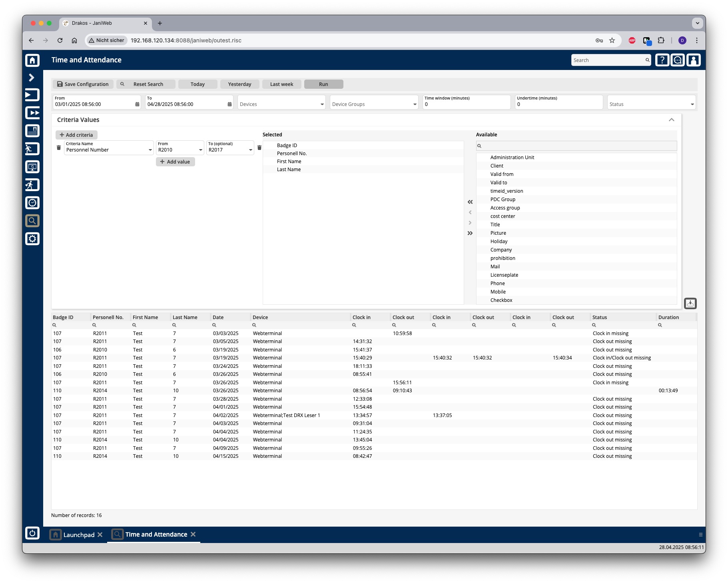Click the Yesterday button

(x=239, y=84)
